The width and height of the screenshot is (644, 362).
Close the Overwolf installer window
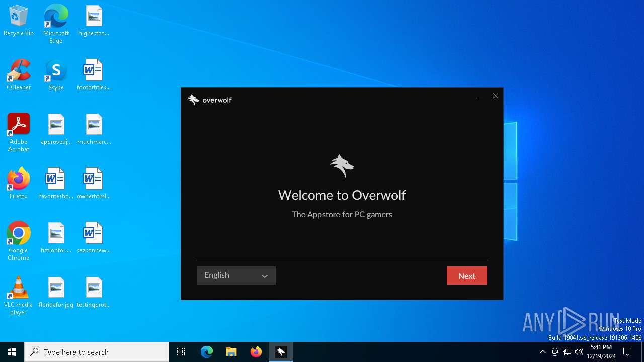coord(496,96)
